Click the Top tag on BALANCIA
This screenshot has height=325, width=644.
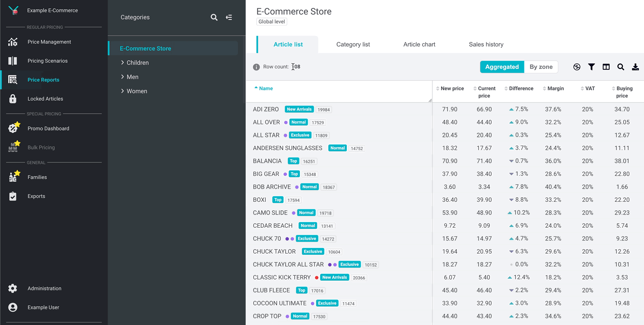[293, 161]
